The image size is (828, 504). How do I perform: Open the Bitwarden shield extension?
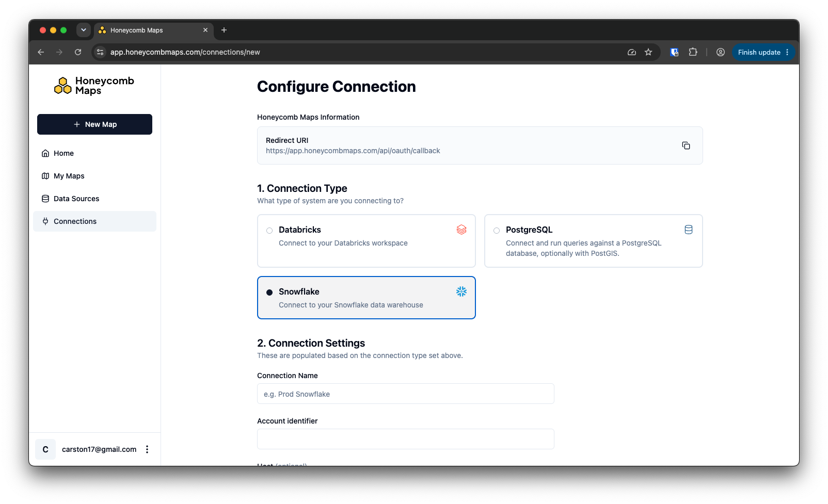(x=674, y=52)
